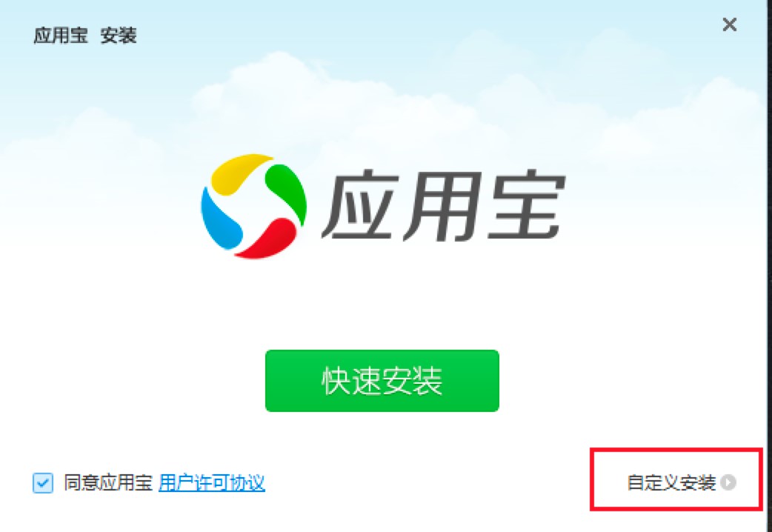
Task: Click the large 宝 character in logo
Action: tap(525, 205)
